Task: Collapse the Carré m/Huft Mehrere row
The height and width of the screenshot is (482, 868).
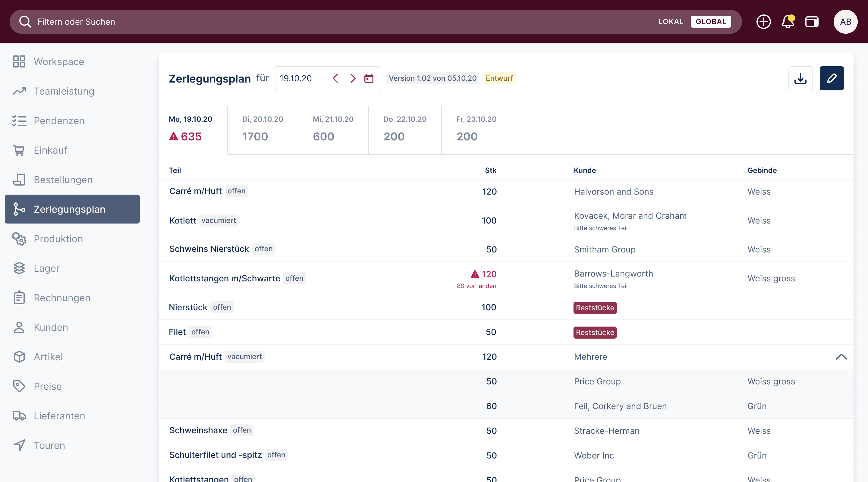Action: coord(841,357)
